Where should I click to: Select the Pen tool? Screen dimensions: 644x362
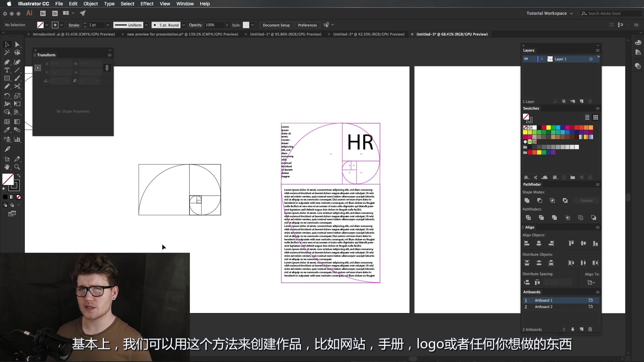click(x=7, y=62)
